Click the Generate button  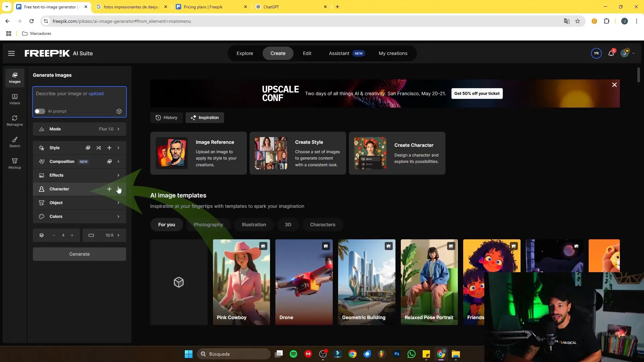[79, 254]
